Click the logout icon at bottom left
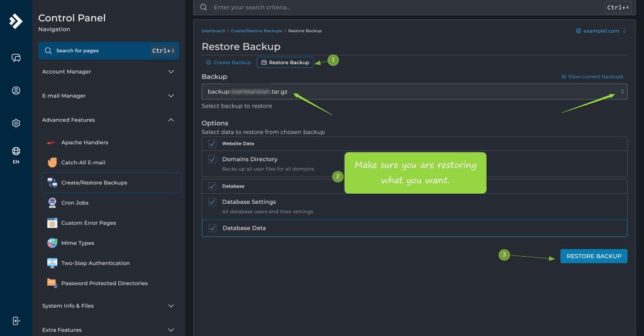This screenshot has height=336, width=644. 16,321
